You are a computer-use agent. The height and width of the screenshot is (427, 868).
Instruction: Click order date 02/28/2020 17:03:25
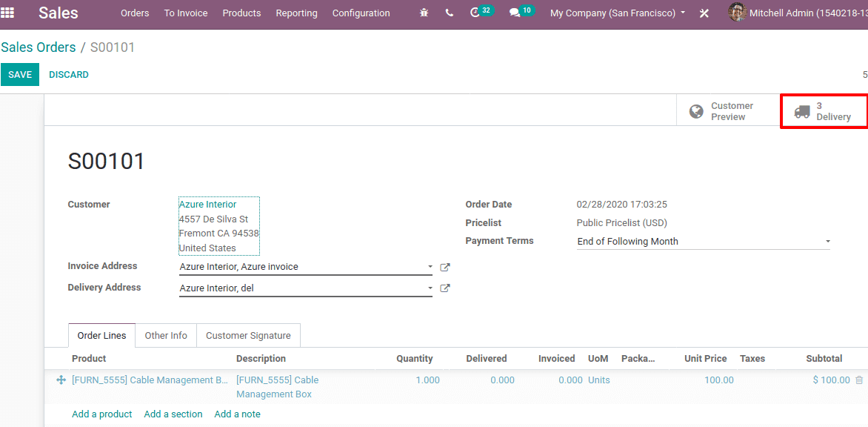tap(621, 205)
